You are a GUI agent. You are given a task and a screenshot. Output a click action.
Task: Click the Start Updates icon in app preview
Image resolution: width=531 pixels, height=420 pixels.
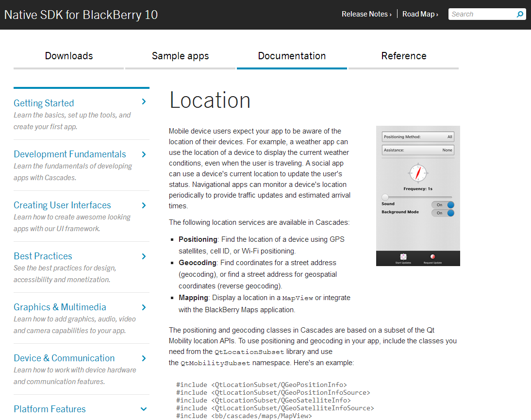point(403,256)
